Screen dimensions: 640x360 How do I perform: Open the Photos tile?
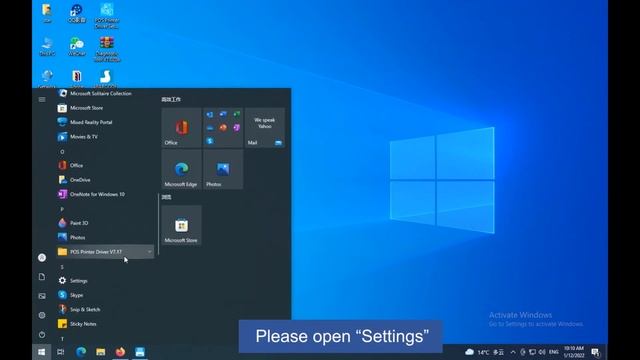(223, 169)
